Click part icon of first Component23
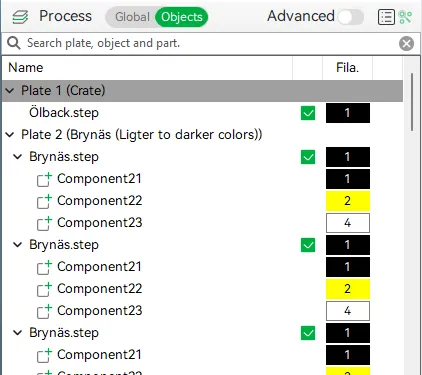Screen dimensions: 422x375 click(x=44, y=223)
